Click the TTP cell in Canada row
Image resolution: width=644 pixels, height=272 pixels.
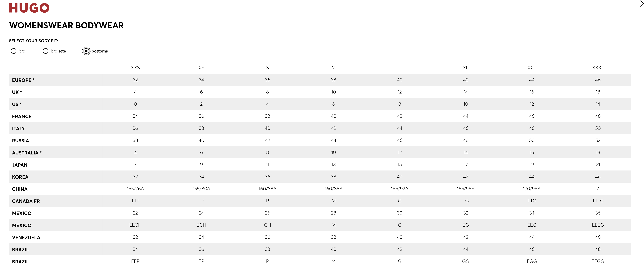(135, 201)
